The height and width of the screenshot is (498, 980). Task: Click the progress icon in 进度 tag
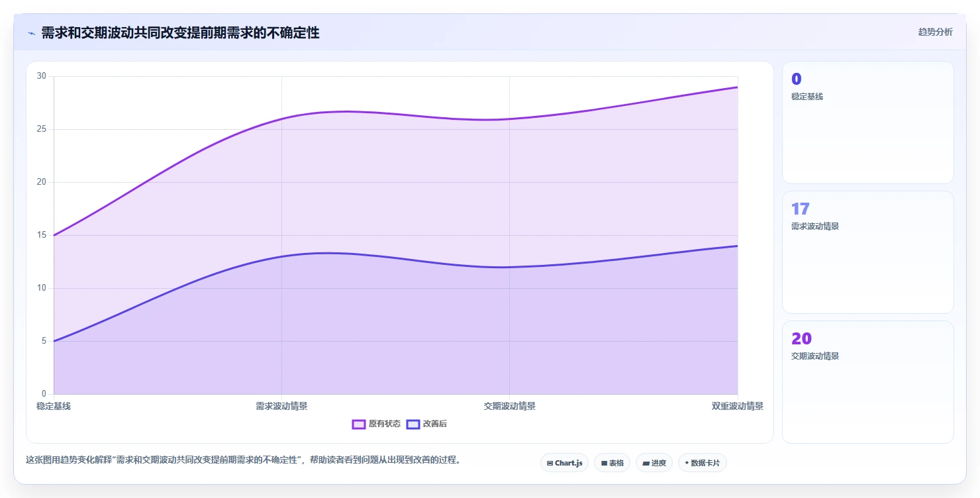(x=646, y=464)
